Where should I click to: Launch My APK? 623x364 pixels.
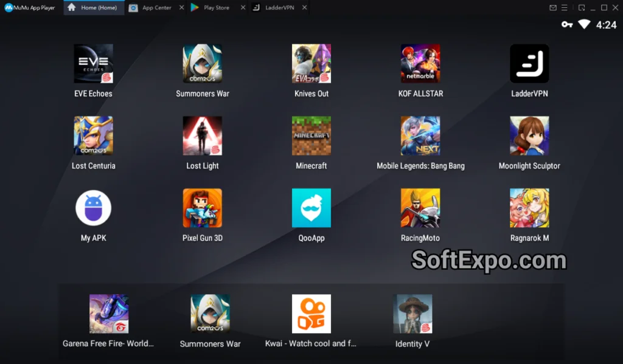(93, 207)
